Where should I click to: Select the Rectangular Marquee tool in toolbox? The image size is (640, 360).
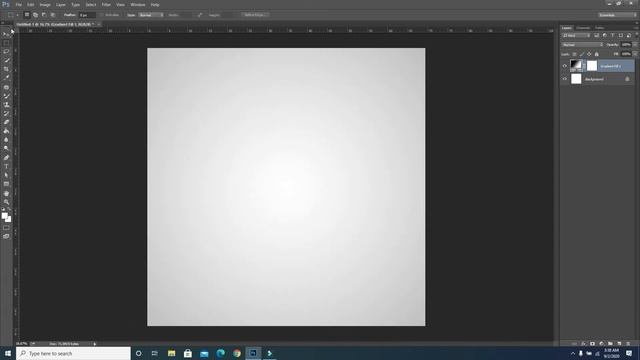point(6,43)
